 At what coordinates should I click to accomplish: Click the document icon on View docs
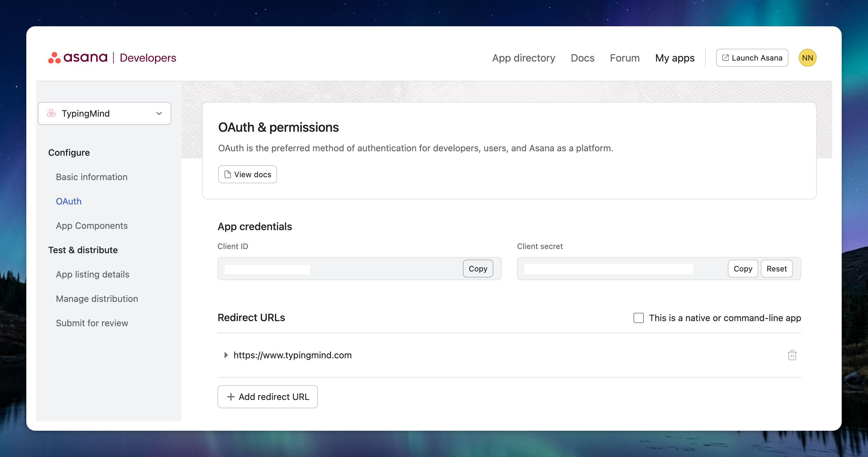click(228, 174)
